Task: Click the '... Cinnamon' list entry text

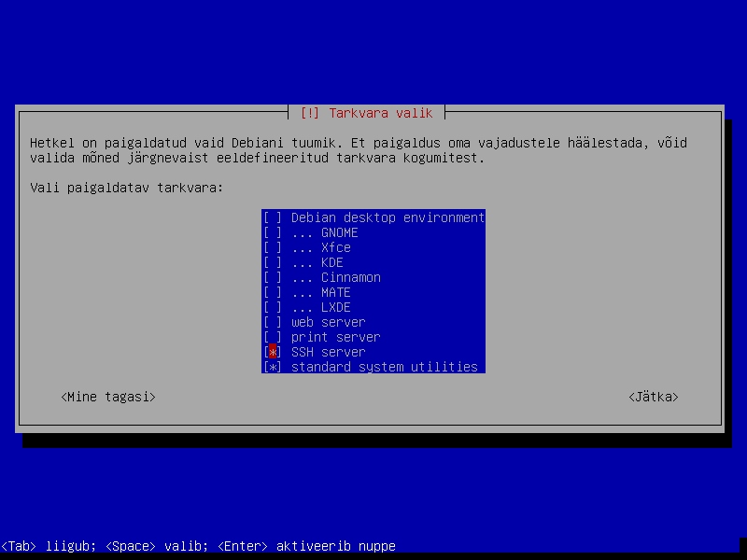Action: point(336,277)
